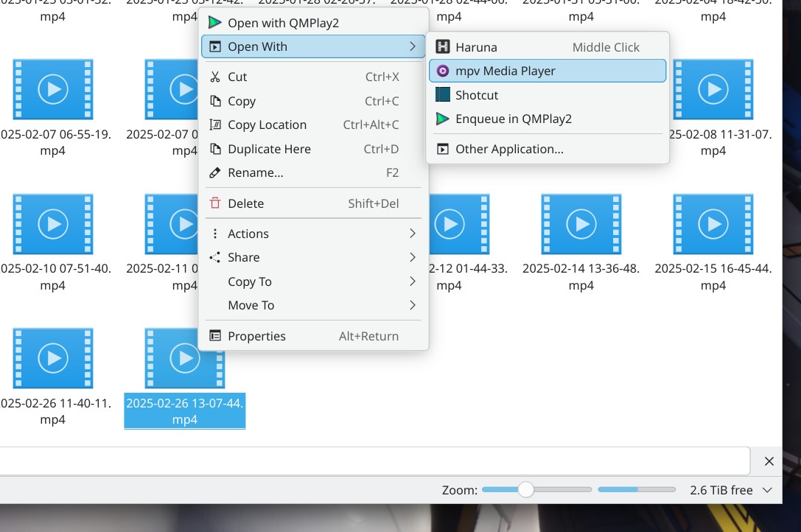Click the Shotcut app icon
The height and width of the screenshot is (532, 801).
tap(443, 95)
